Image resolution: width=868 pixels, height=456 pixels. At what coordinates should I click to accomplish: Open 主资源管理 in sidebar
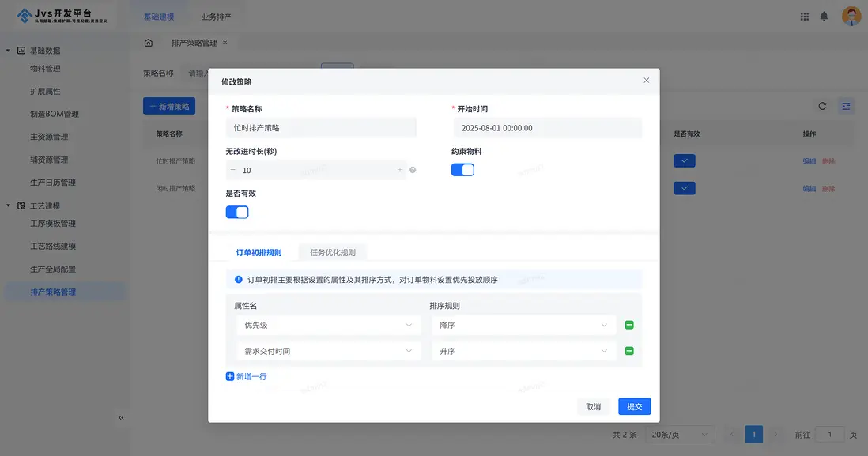[x=49, y=137]
